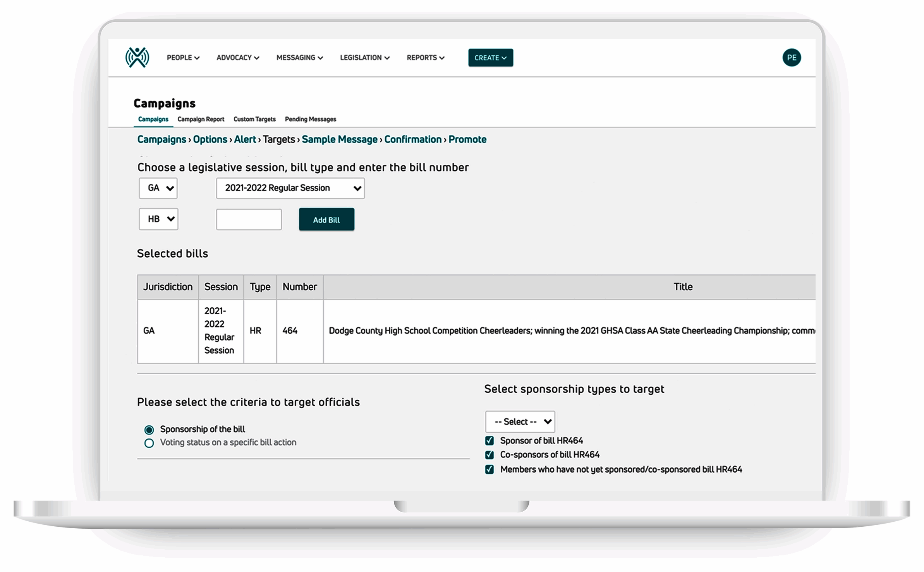The width and height of the screenshot is (924, 572).
Task: Click the Add Bill button
Action: (326, 219)
